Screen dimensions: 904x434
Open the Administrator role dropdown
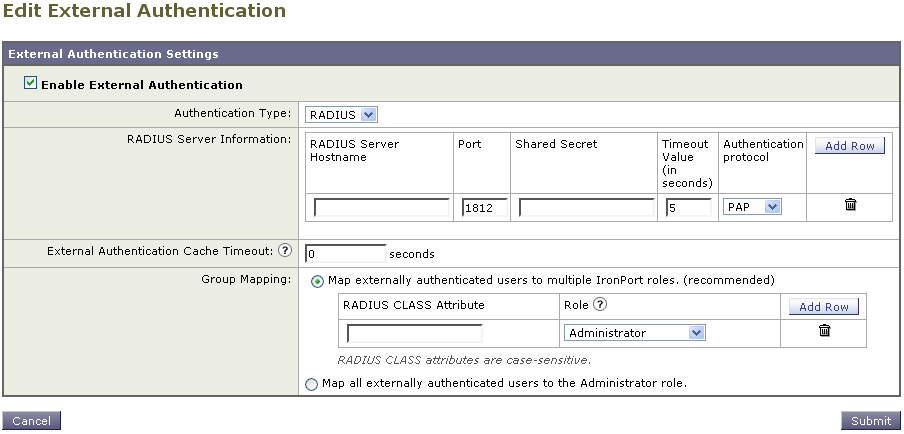click(x=635, y=333)
